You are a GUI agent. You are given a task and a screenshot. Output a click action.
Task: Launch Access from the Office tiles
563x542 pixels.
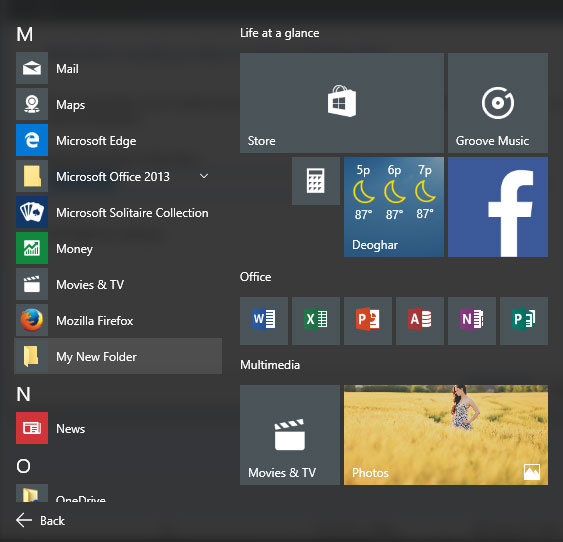tap(420, 321)
